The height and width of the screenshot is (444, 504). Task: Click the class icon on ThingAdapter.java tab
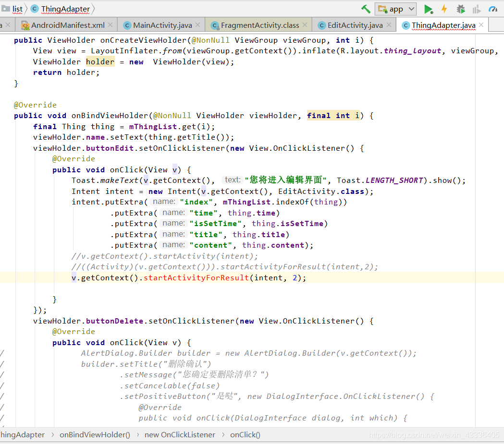pyautogui.click(x=406, y=25)
